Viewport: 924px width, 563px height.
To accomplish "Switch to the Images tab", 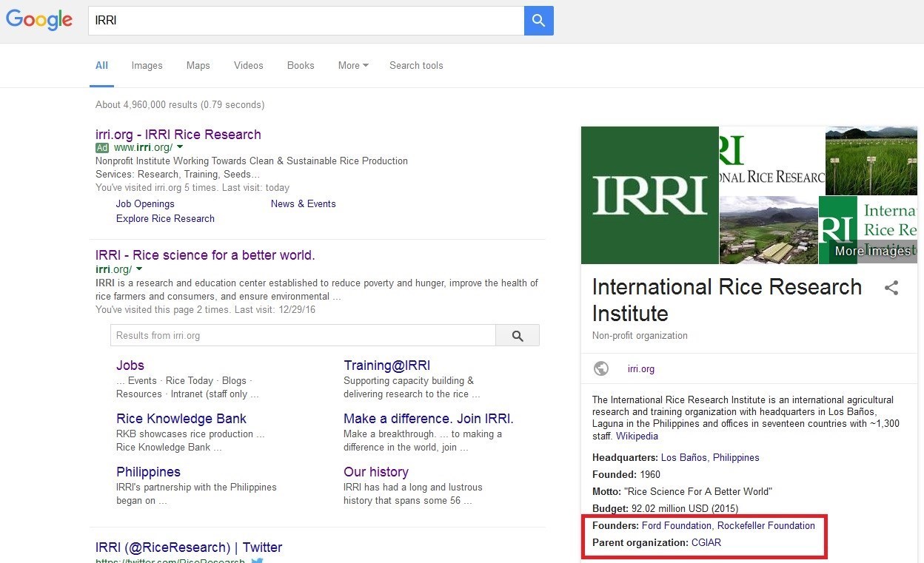I will tap(147, 65).
